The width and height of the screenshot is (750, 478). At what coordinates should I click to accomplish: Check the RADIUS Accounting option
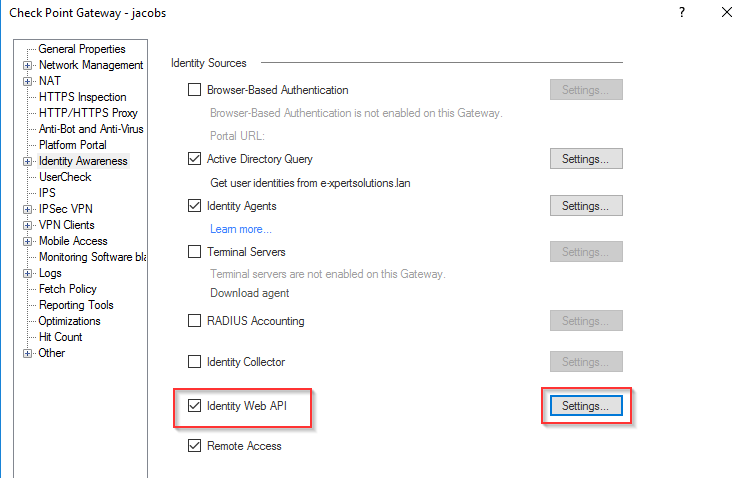[195, 321]
